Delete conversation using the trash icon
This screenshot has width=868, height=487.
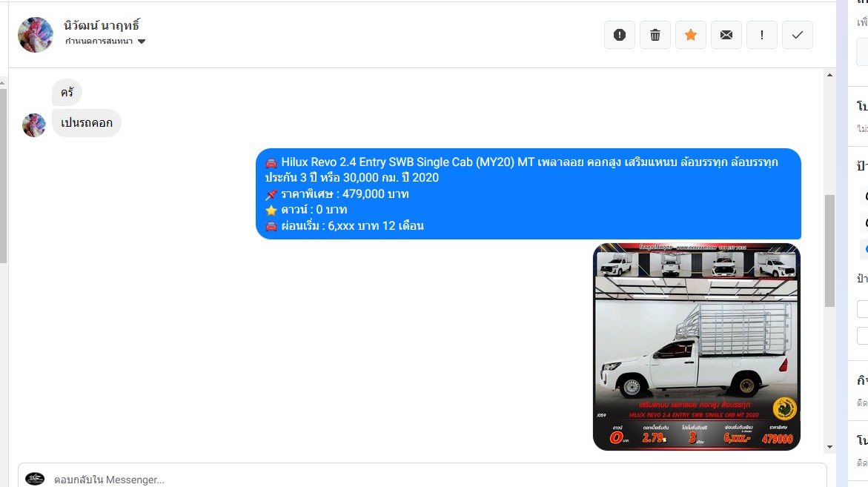pyautogui.click(x=655, y=35)
